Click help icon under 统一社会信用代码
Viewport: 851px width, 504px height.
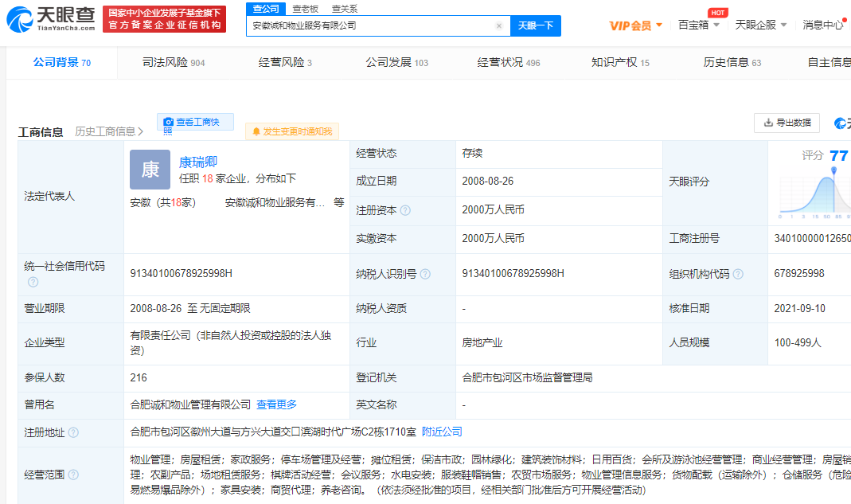tap(33, 282)
